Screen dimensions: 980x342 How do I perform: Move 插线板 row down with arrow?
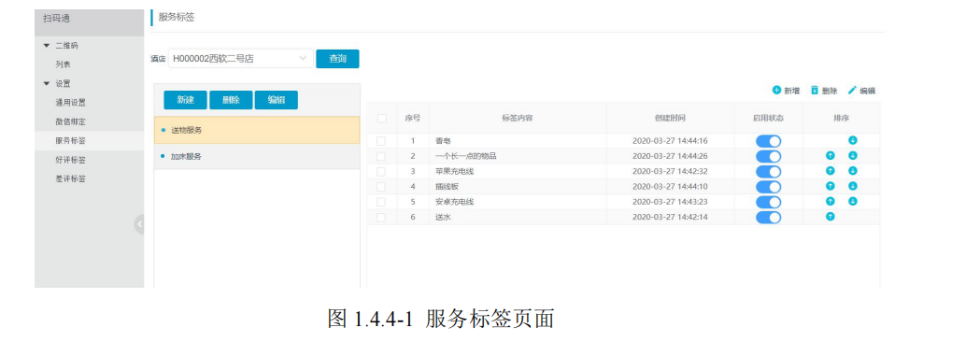pos(853,186)
